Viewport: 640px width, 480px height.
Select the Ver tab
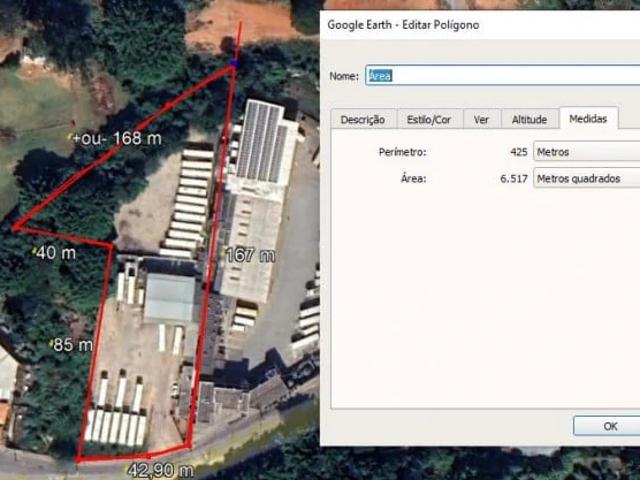[481, 120]
